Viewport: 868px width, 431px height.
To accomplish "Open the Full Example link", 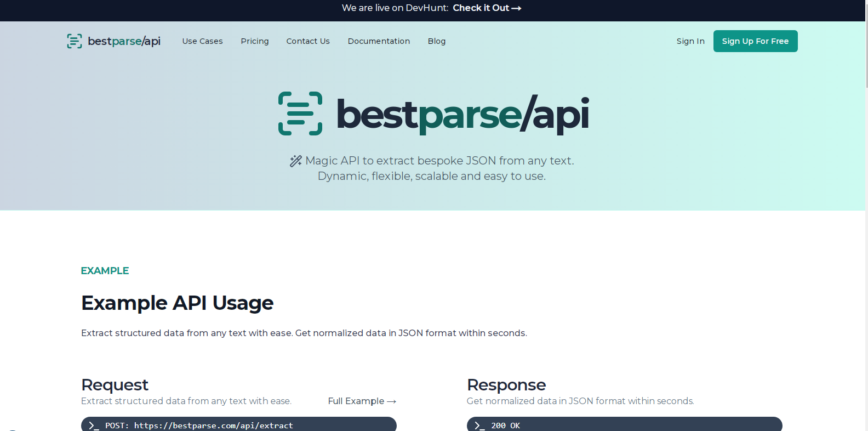I will [x=362, y=401].
